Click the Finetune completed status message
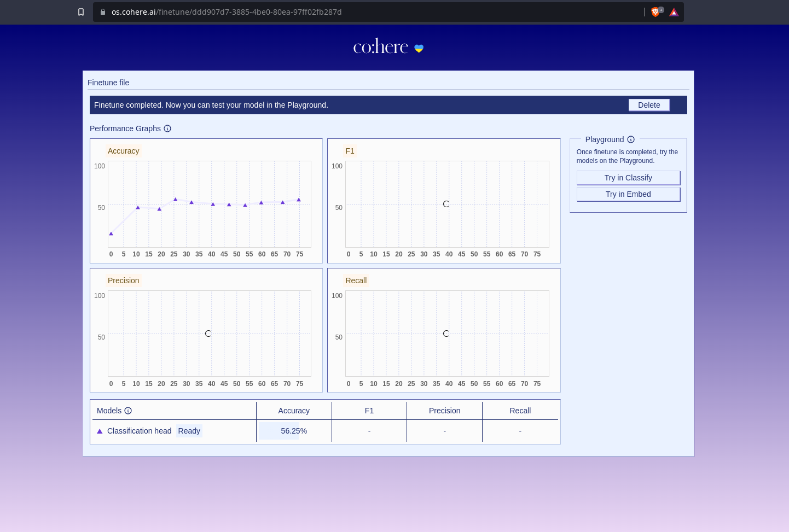Image resolution: width=789 pixels, height=532 pixels. tap(211, 105)
